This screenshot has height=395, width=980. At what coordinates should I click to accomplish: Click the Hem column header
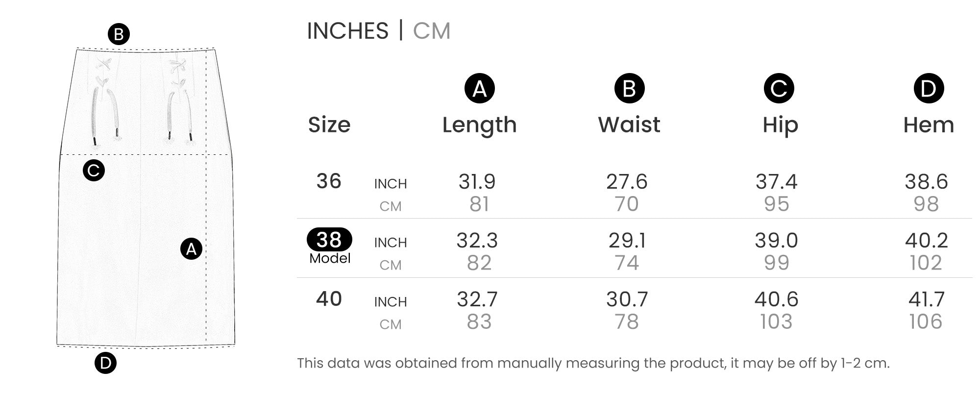pyautogui.click(x=929, y=125)
